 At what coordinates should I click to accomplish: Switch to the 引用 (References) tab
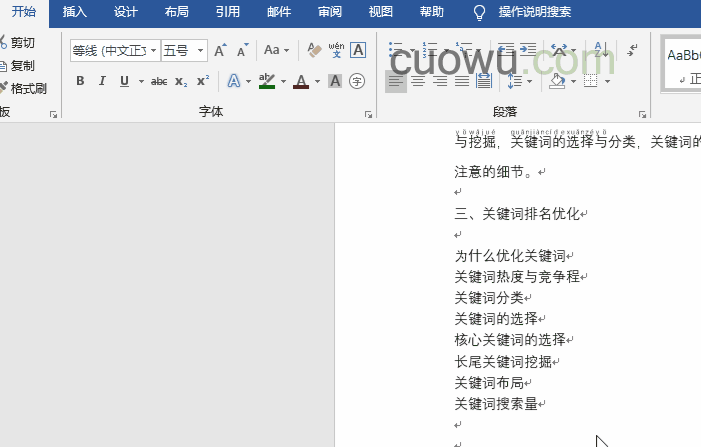228,12
